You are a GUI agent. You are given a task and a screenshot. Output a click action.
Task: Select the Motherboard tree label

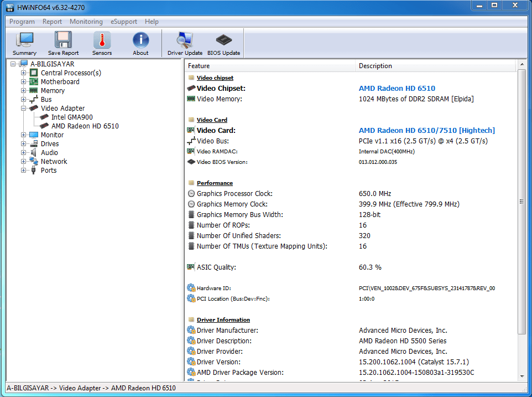60,81
